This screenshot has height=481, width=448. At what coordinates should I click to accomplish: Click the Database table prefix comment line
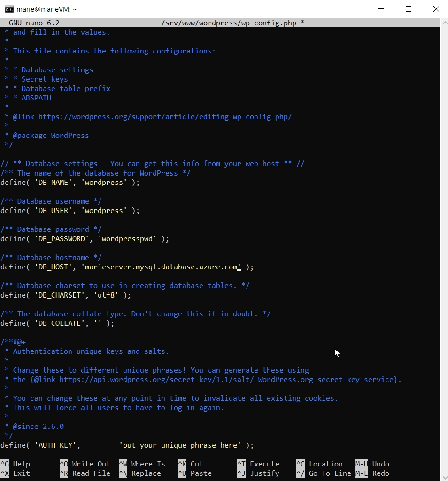click(57, 89)
